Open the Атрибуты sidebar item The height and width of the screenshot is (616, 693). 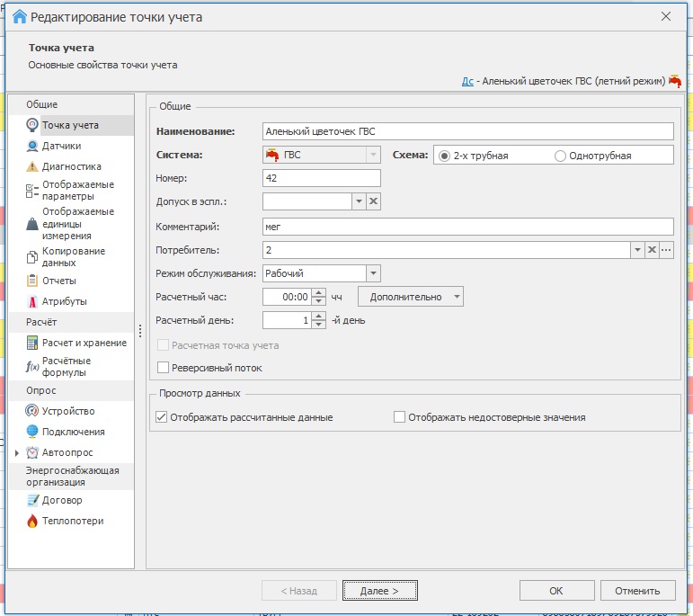point(64,301)
